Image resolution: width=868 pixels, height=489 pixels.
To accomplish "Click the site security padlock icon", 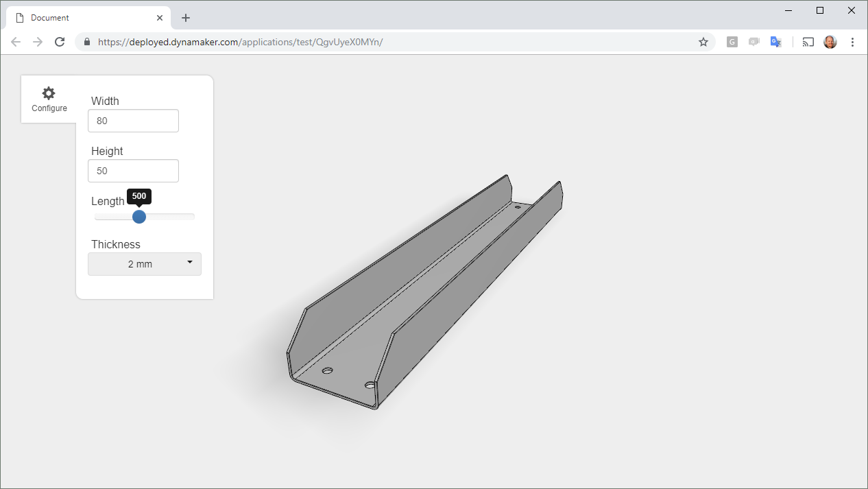I will click(x=86, y=42).
